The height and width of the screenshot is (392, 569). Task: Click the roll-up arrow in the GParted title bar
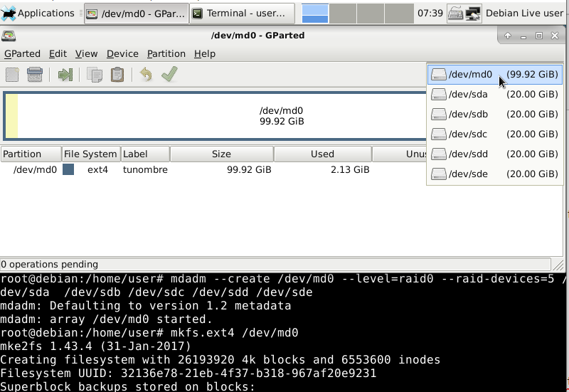pyautogui.click(x=508, y=36)
